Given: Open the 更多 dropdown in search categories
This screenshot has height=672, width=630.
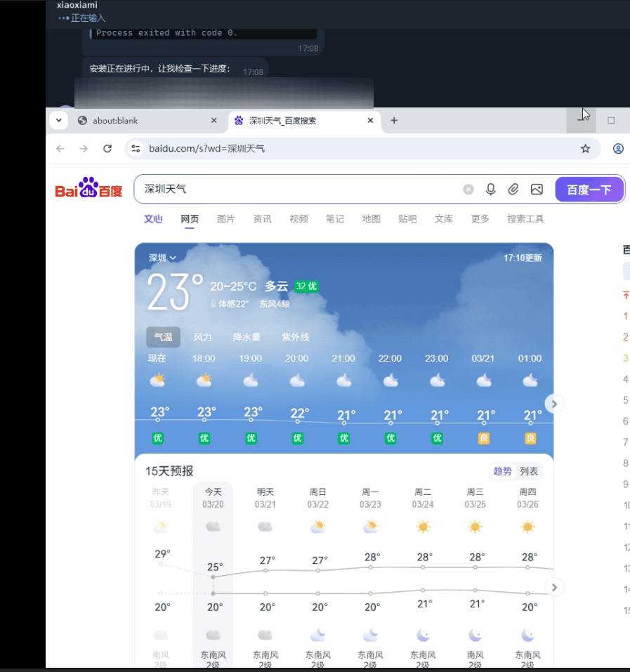Looking at the screenshot, I should click(x=480, y=218).
